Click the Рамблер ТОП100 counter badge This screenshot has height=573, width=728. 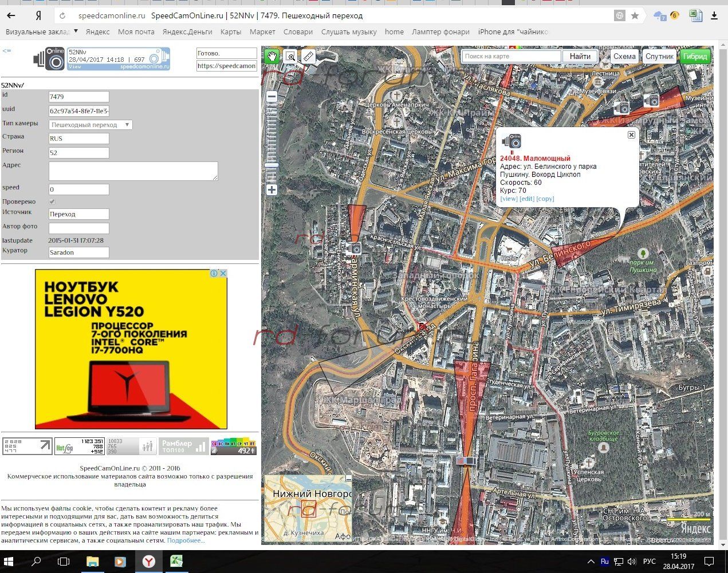184,446
